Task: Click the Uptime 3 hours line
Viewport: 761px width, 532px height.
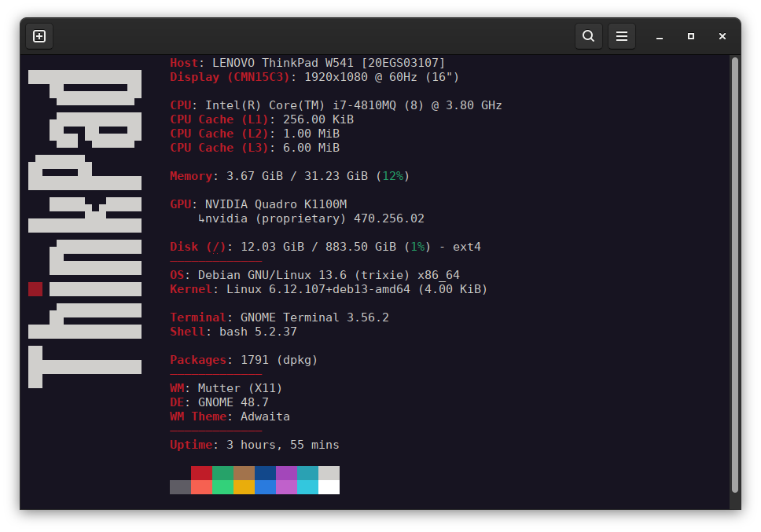Action: pyautogui.click(x=254, y=445)
